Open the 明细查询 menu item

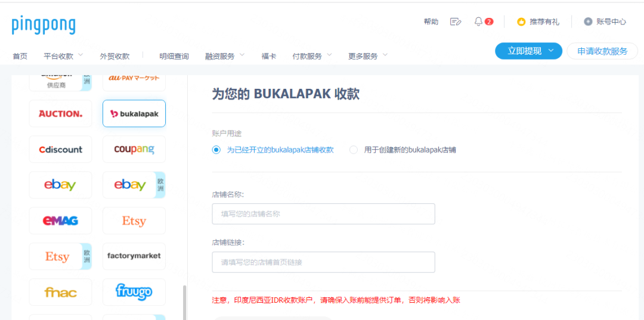pyautogui.click(x=174, y=56)
